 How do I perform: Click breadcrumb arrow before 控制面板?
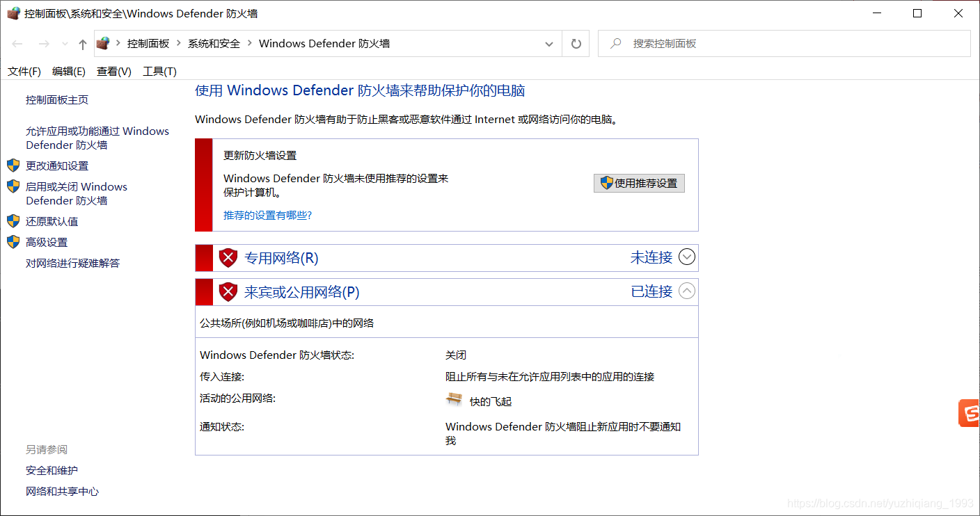(118, 44)
